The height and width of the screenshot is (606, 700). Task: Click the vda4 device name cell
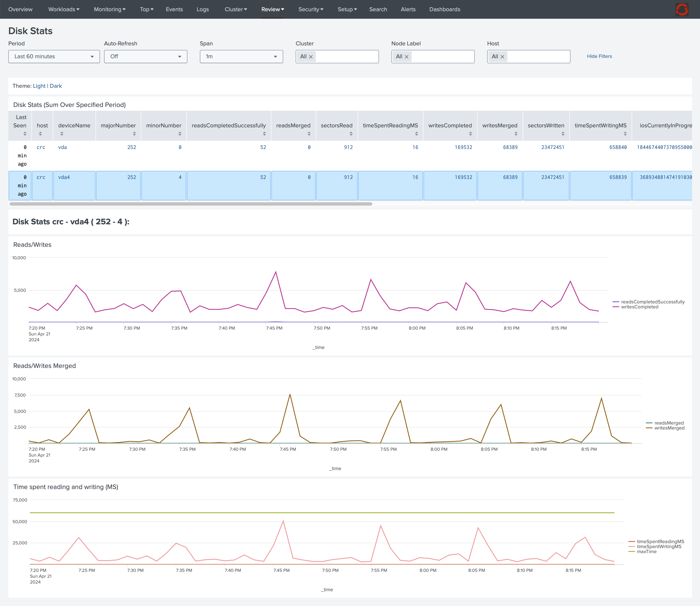click(x=64, y=177)
